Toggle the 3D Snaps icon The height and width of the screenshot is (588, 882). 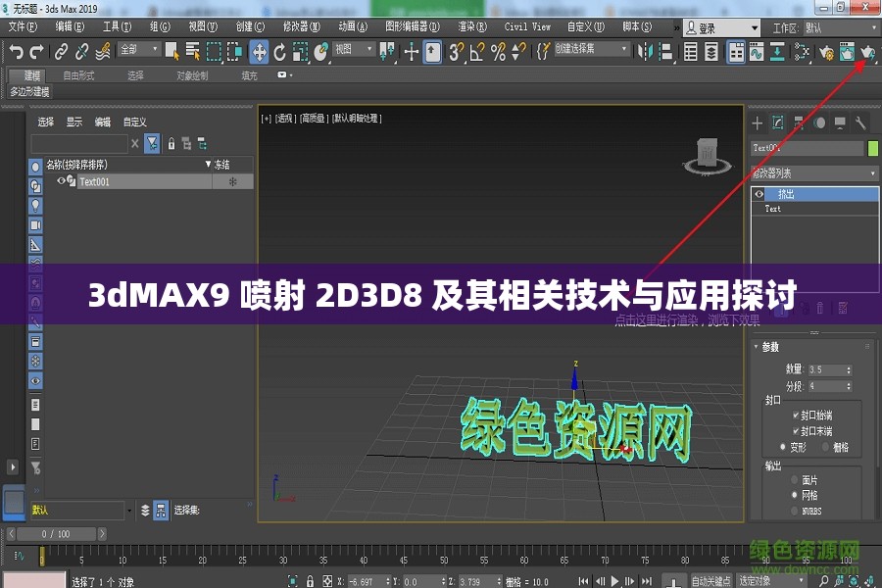click(x=456, y=52)
